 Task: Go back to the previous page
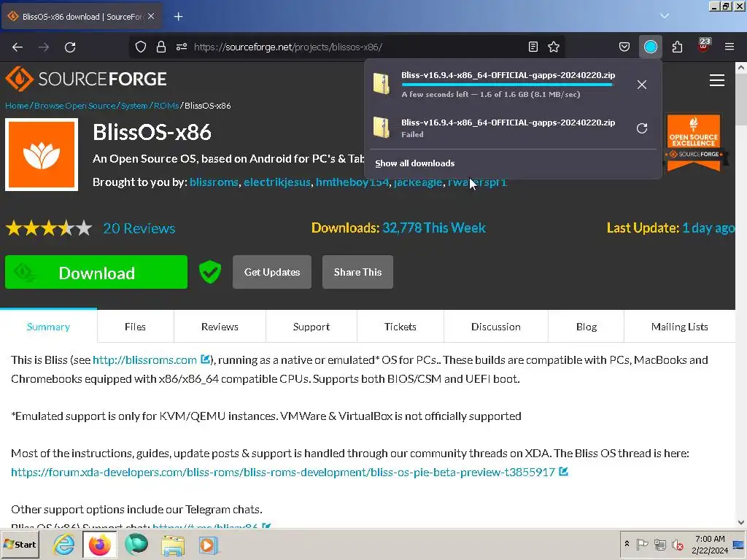coord(18,47)
